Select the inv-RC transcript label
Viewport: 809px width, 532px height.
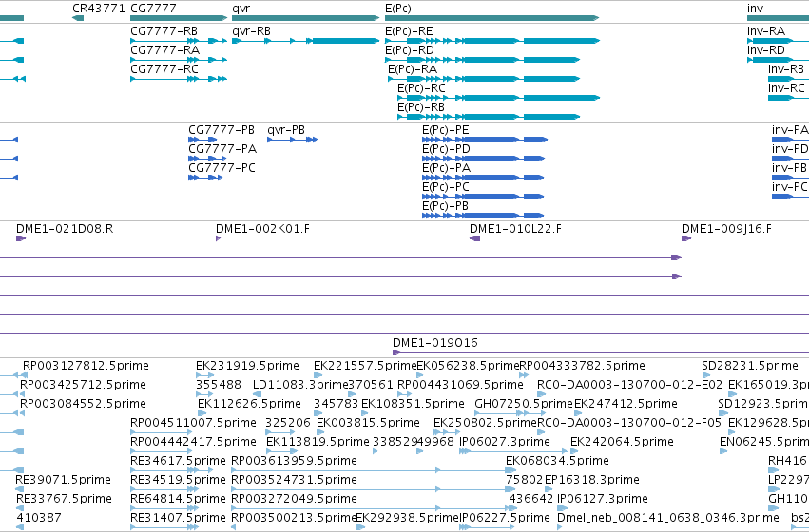pyautogui.click(x=786, y=88)
